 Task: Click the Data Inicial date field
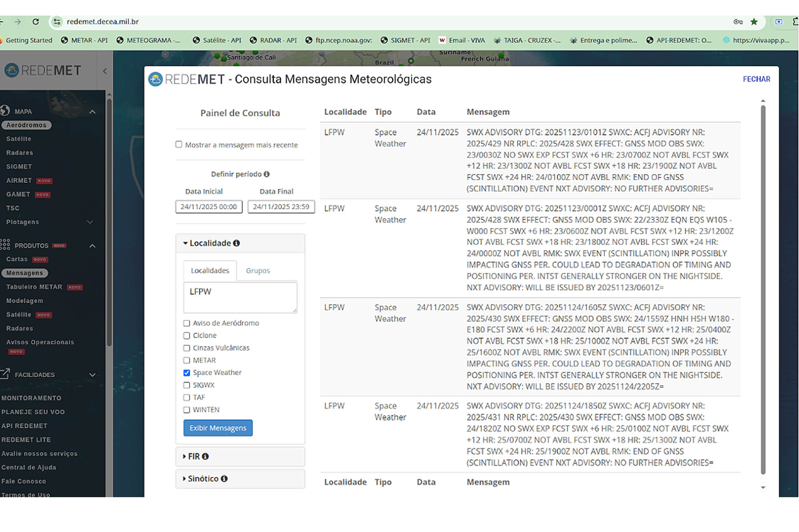tap(209, 206)
